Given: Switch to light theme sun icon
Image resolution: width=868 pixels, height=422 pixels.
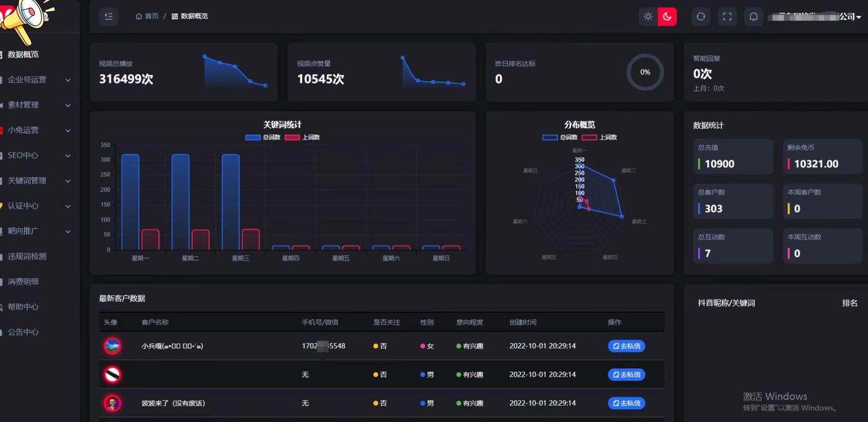Looking at the screenshot, I should pyautogui.click(x=648, y=16).
